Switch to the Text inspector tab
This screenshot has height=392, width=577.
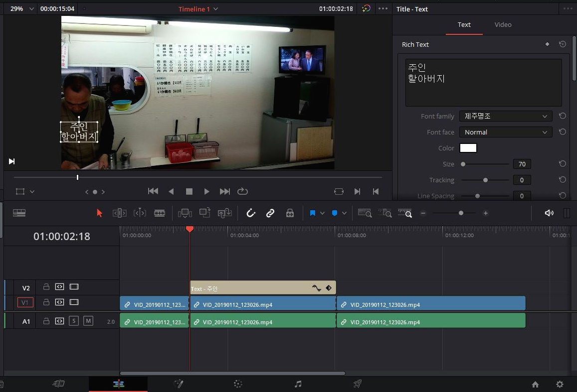coord(464,24)
